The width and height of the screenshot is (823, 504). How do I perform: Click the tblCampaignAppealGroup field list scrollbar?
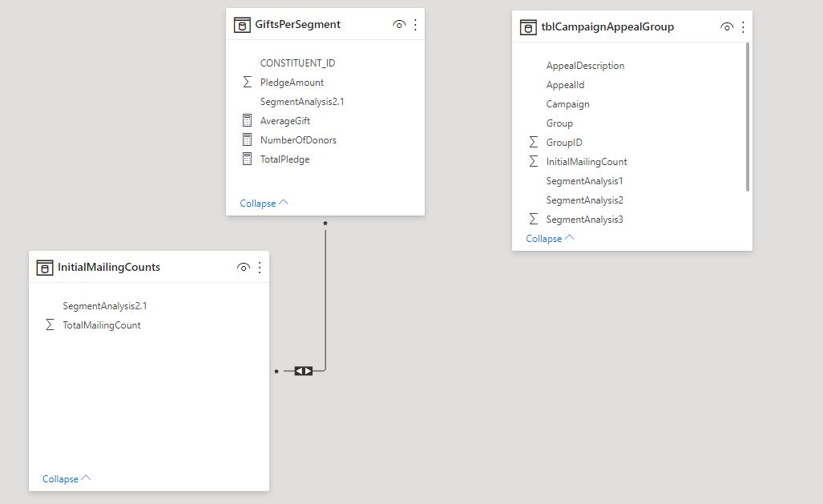(748, 117)
